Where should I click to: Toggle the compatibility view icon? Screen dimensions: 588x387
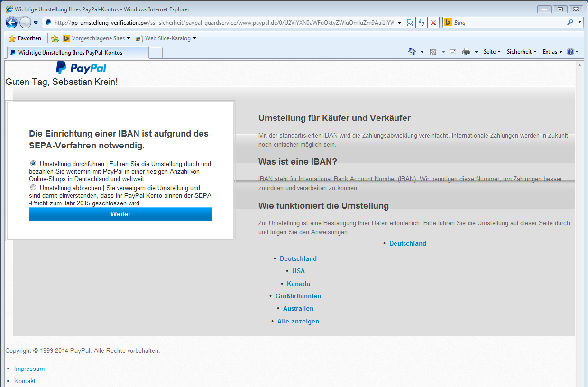point(410,22)
